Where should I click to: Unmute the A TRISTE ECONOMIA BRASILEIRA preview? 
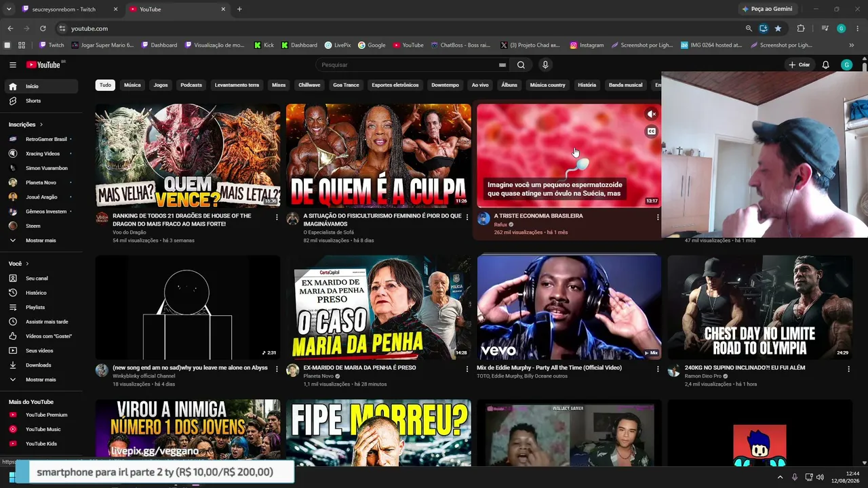651,115
